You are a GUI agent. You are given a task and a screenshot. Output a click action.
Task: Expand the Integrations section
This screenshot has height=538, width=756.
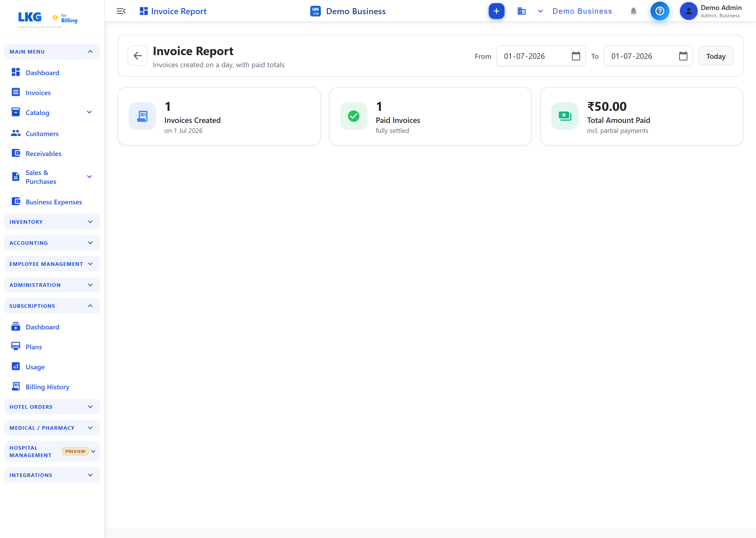(x=52, y=475)
